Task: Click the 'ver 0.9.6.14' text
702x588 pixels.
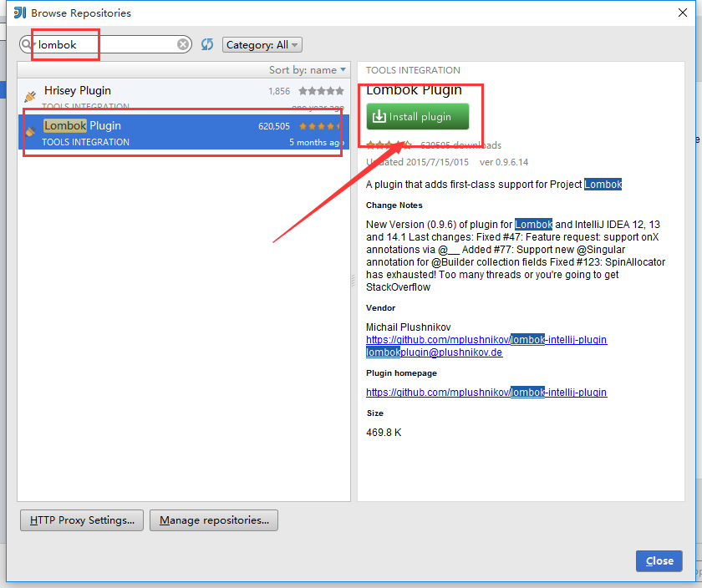Action: (x=504, y=162)
